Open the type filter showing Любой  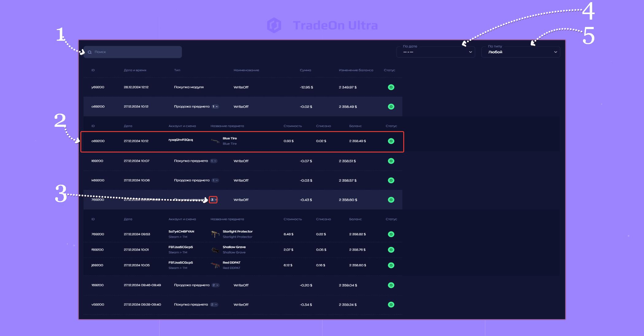(x=521, y=52)
